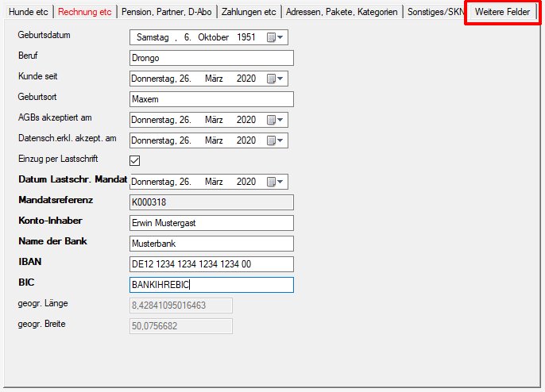The height and width of the screenshot is (392, 545).
Task: Switch to the Sonstiges/SKN tab
Action: pyautogui.click(x=435, y=12)
